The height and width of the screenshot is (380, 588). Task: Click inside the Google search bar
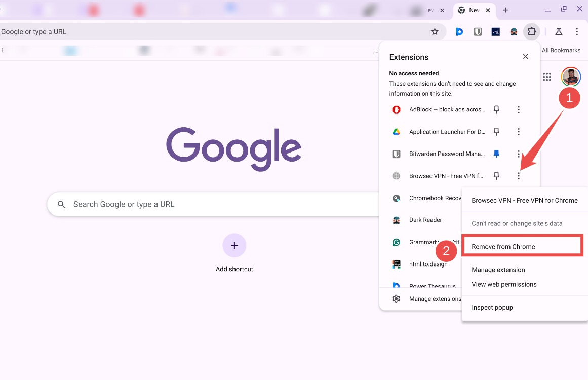203,204
